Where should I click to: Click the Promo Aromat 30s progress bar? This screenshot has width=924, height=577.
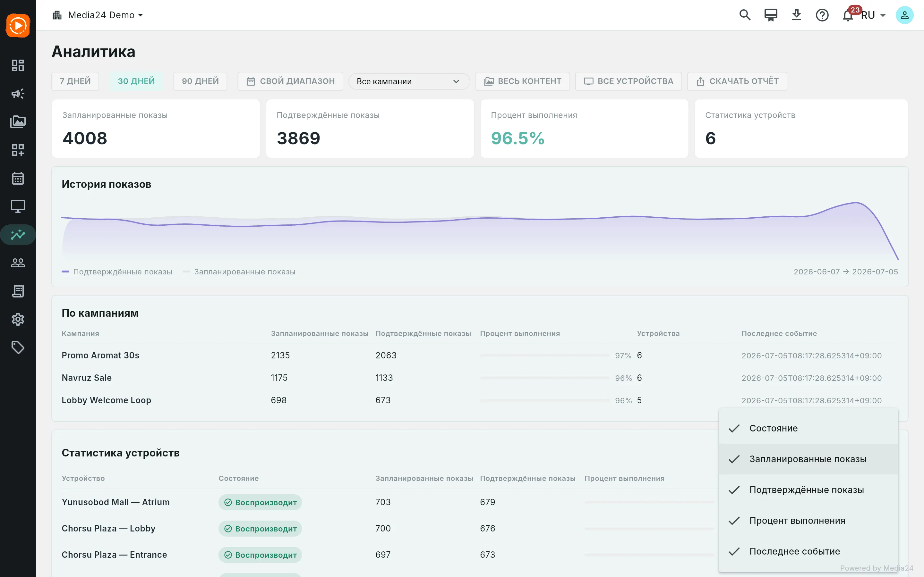coord(545,355)
